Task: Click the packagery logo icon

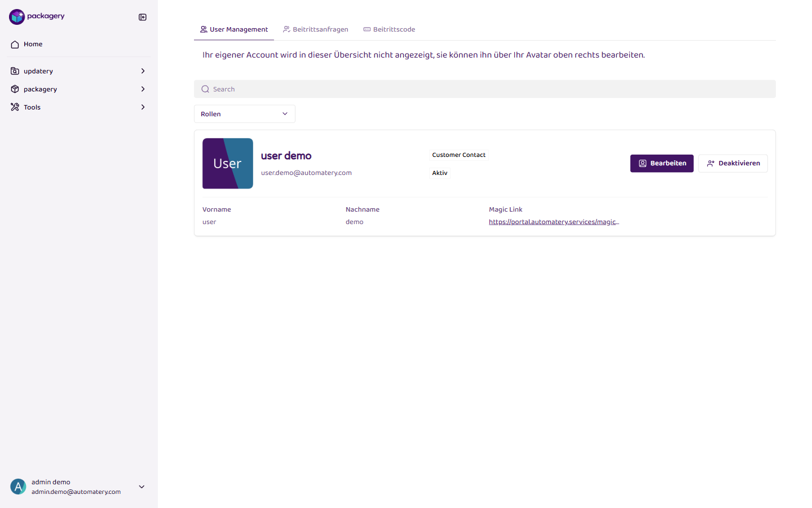Action: click(x=17, y=17)
